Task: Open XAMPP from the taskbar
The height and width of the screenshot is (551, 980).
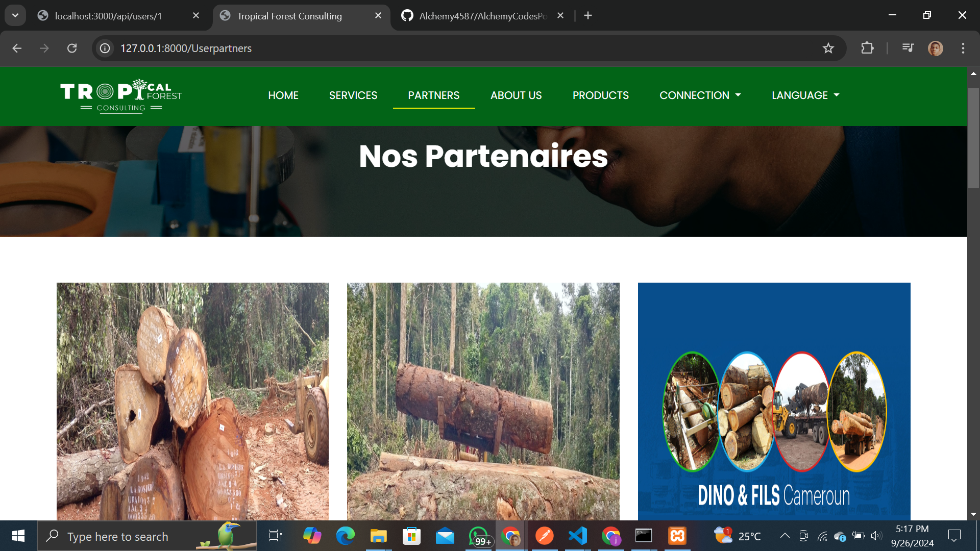Action: [677, 536]
